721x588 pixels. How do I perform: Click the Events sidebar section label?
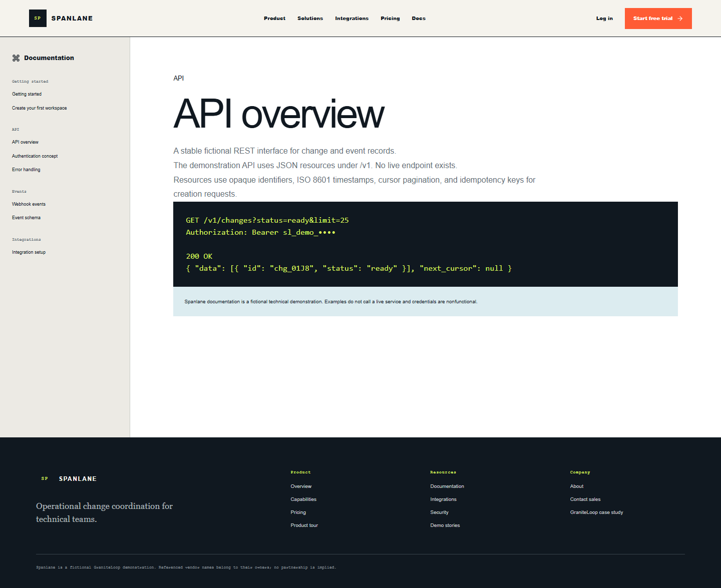19,191
